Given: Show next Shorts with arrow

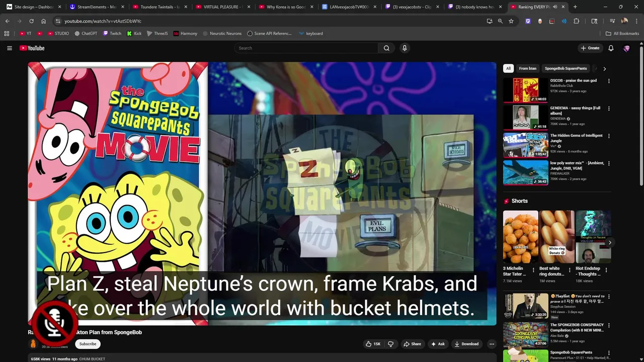Looking at the screenshot, I should [610, 243].
